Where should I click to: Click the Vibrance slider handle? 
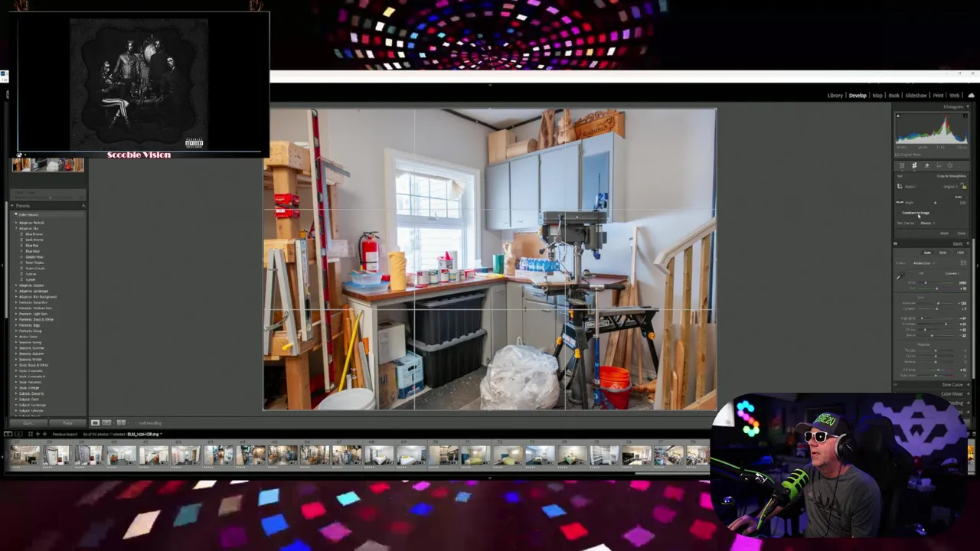pos(939,370)
